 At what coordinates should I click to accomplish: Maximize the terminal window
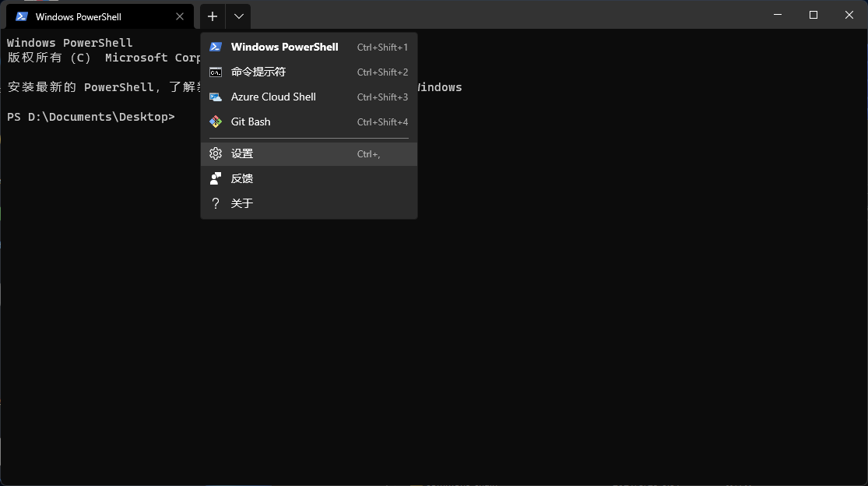(x=814, y=15)
